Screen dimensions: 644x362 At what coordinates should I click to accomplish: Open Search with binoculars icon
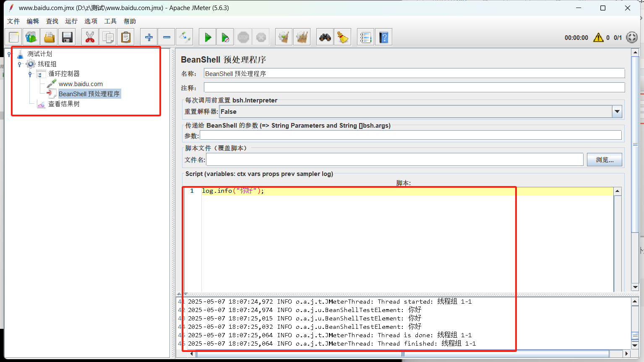[x=325, y=37]
